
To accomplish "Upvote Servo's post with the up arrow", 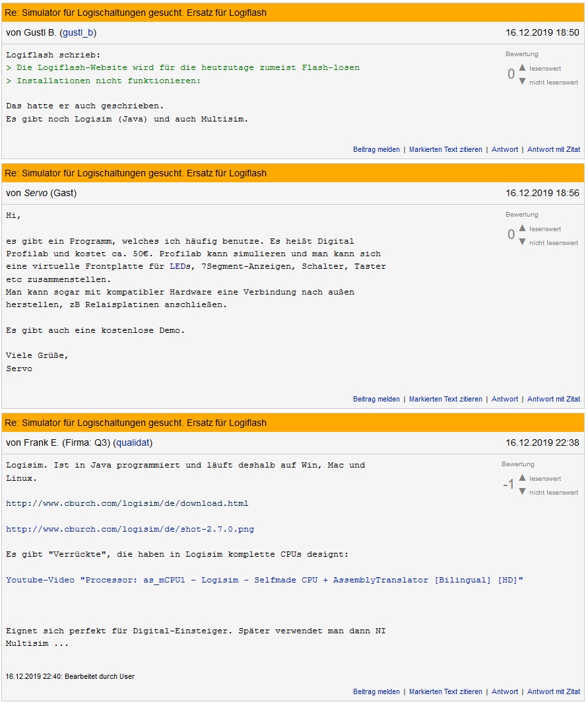I will tap(522, 229).
